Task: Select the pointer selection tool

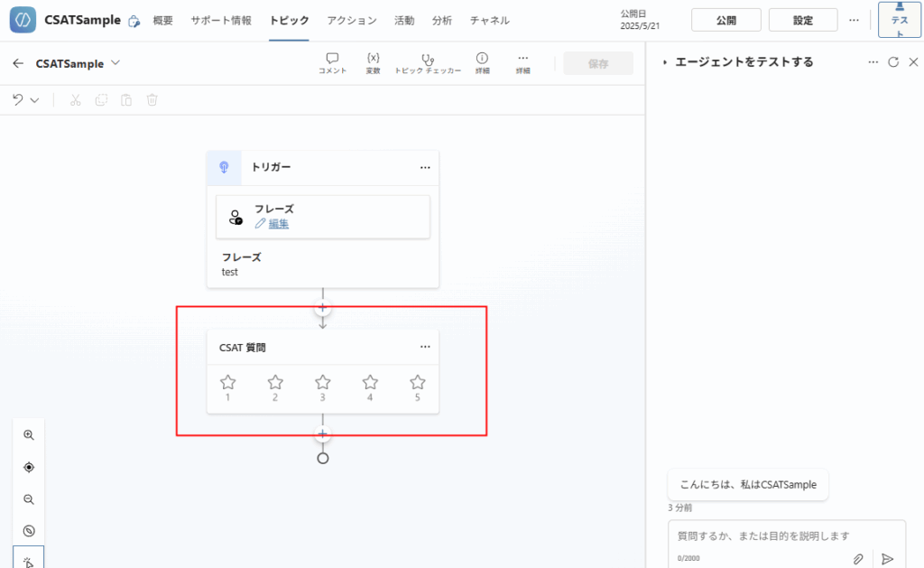Action: pos(28,558)
